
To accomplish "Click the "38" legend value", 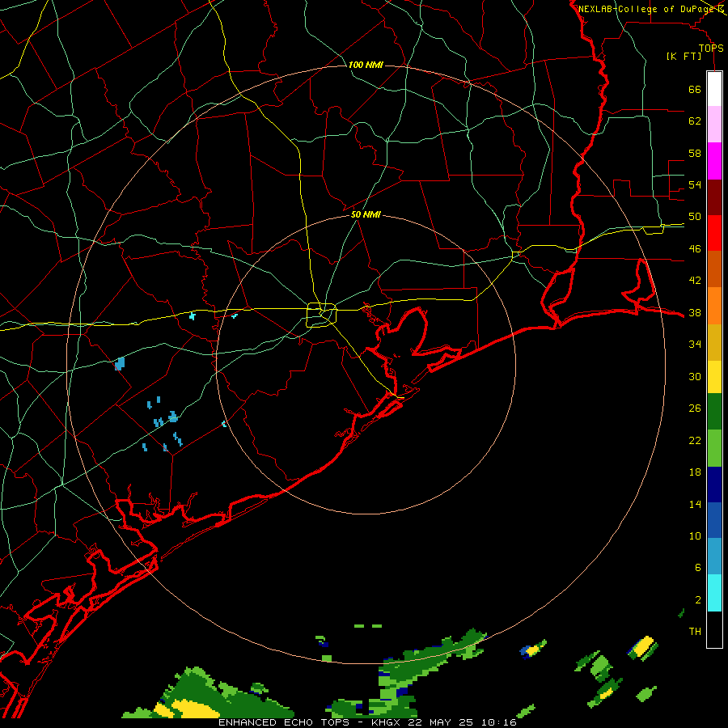I will click(x=695, y=313).
